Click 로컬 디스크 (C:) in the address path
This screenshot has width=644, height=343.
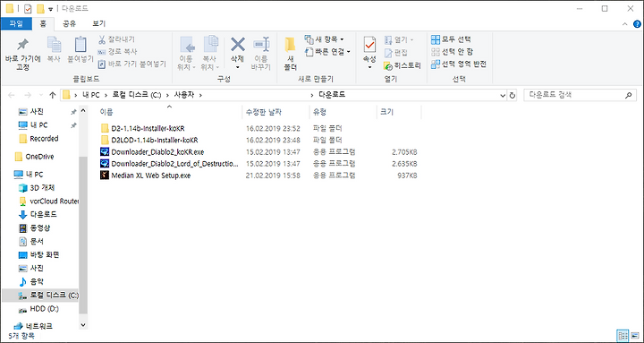click(x=136, y=95)
